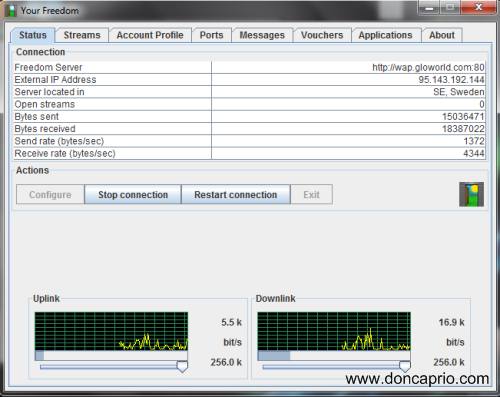Click the Downlink 16.9 k rate reading
Screen dimensions: 500x397
click(x=451, y=322)
